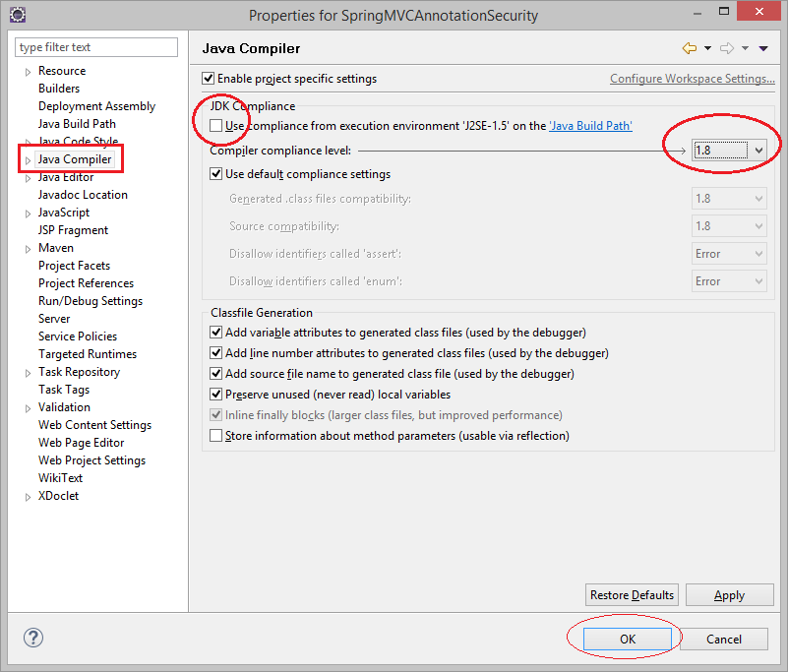Open the view menu triangle in header
The width and height of the screenshot is (788, 672).
pos(763,48)
